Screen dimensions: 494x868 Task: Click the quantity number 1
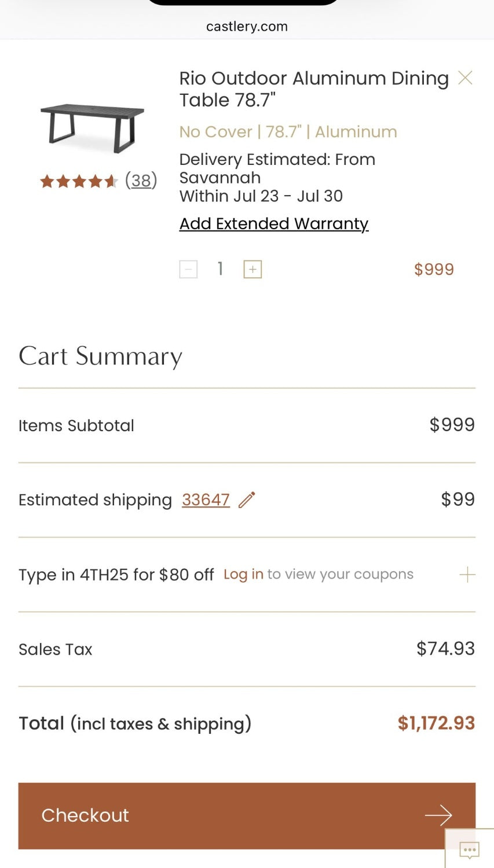pyautogui.click(x=220, y=269)
